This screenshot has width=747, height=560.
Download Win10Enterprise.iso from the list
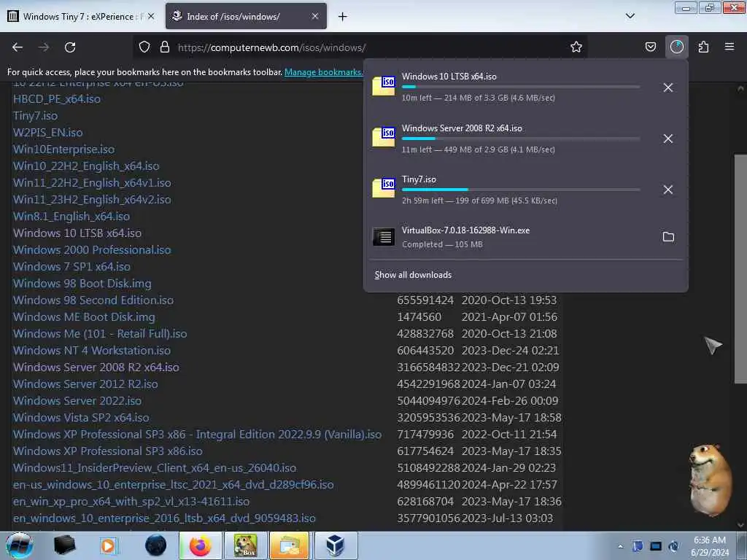click(x=64, y=149)
